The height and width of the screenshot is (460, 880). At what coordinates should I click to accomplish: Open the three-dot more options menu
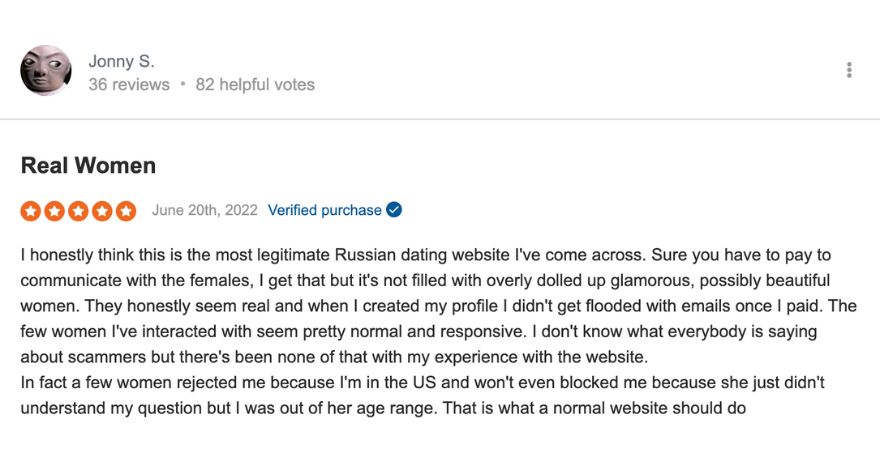(x=849, y=70)
